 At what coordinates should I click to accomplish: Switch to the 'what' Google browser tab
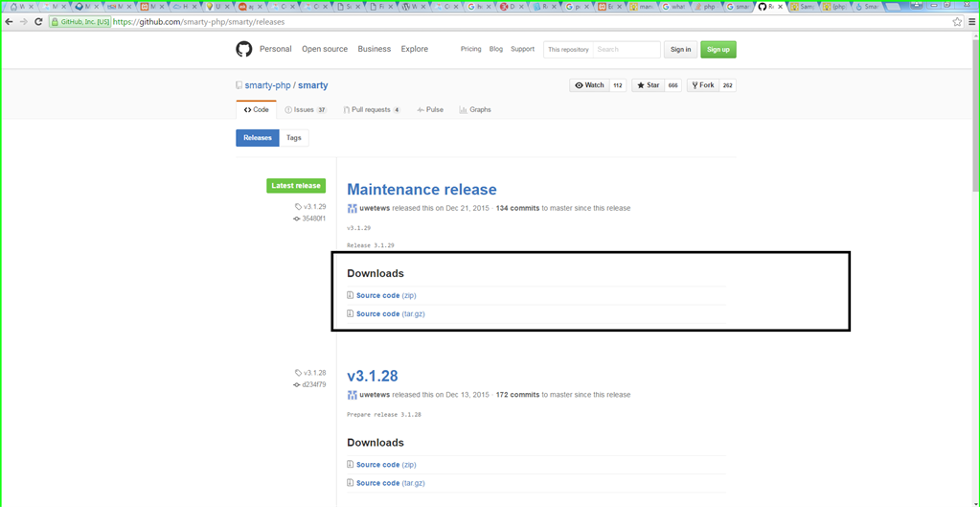[x=672, y=7]
